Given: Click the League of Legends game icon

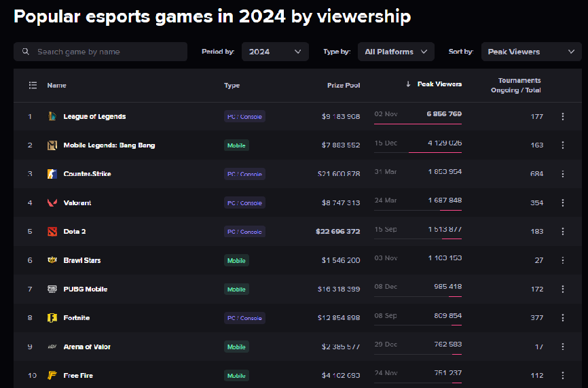Looking at the screenshot, I should coord(52,116).
